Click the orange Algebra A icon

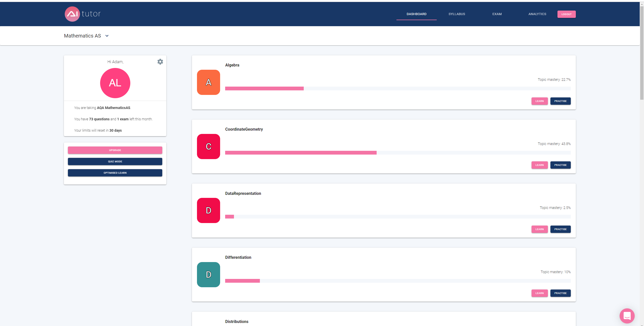point(209,82)
